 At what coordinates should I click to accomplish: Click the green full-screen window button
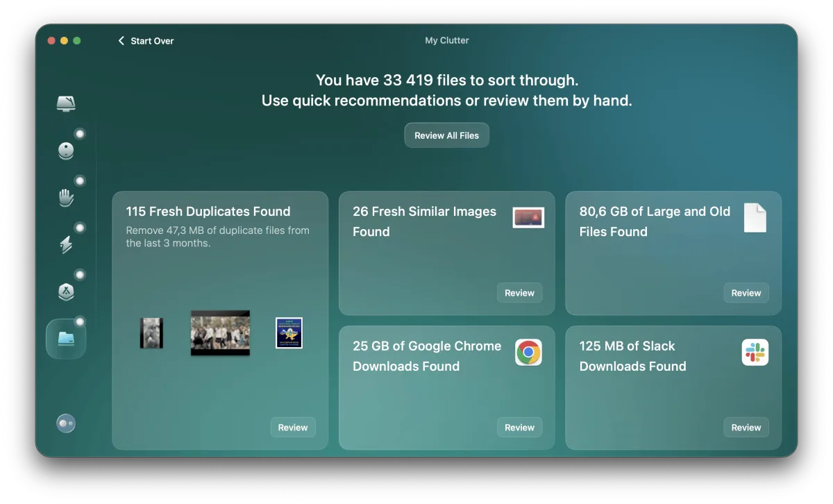tap(77, 41)
